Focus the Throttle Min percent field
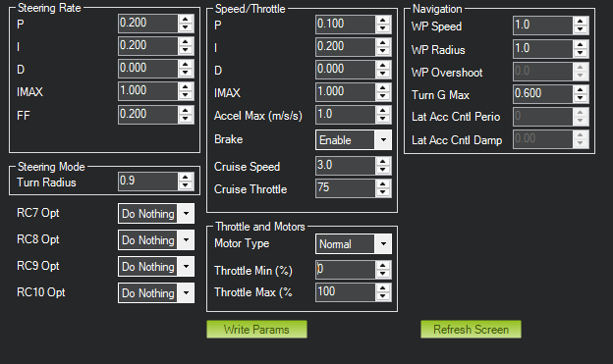 346,270
